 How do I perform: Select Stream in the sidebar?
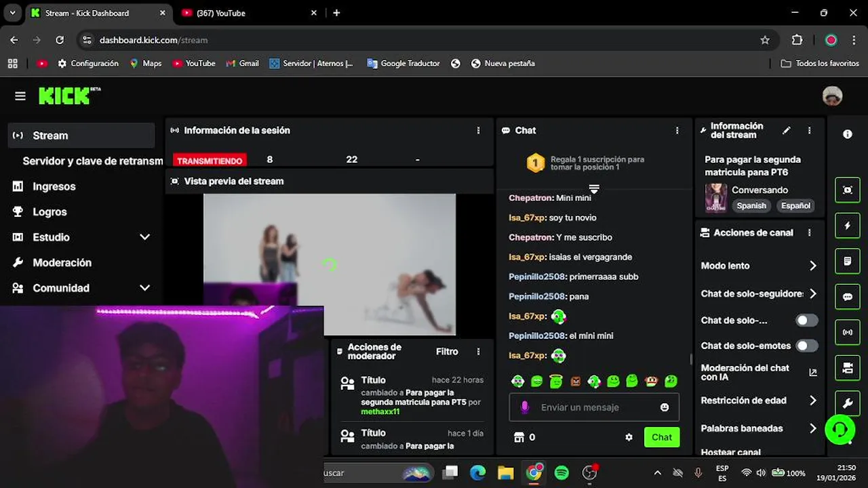tap(81, 136)
